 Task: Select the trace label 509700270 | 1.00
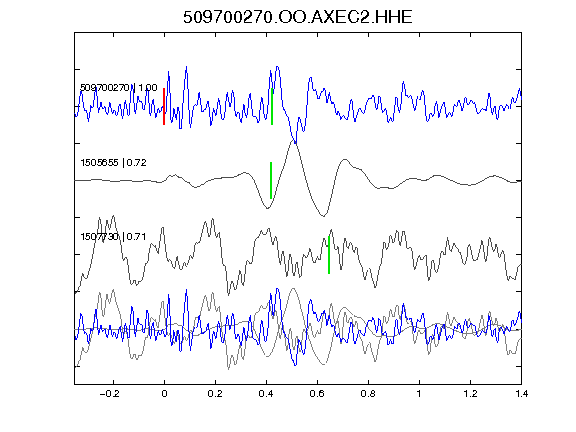119,88
